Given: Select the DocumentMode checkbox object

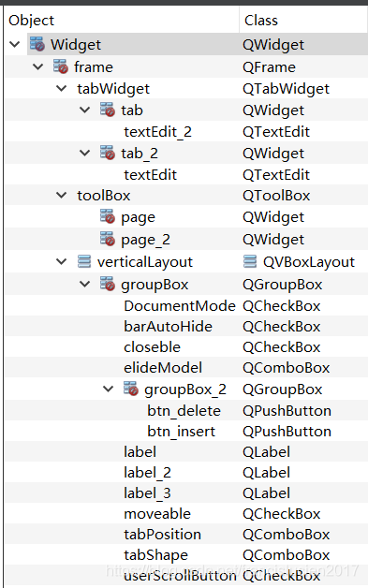Looking at the screenshot, I should pyautogui.click(x=180, y=306).
